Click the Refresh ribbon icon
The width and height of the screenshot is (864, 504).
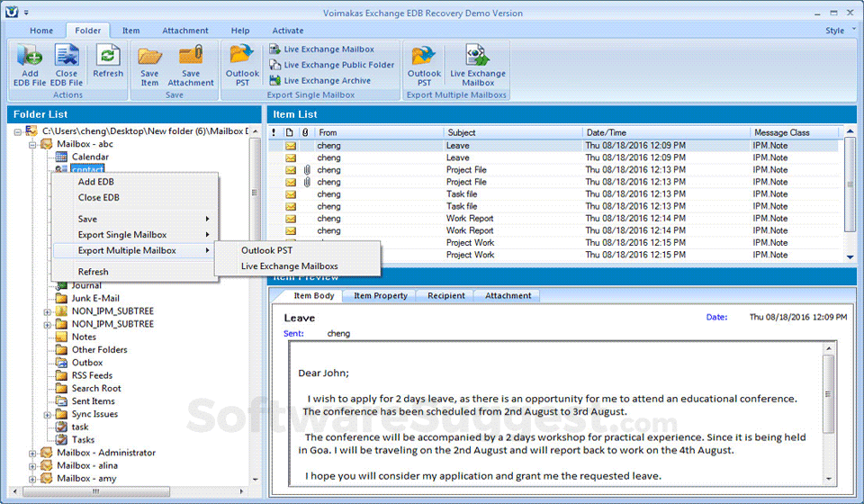tap(108, 61)
